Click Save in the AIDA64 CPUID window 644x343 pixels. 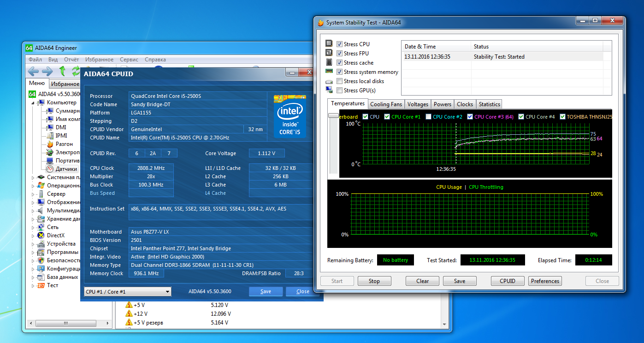click(x=266, y=291)
